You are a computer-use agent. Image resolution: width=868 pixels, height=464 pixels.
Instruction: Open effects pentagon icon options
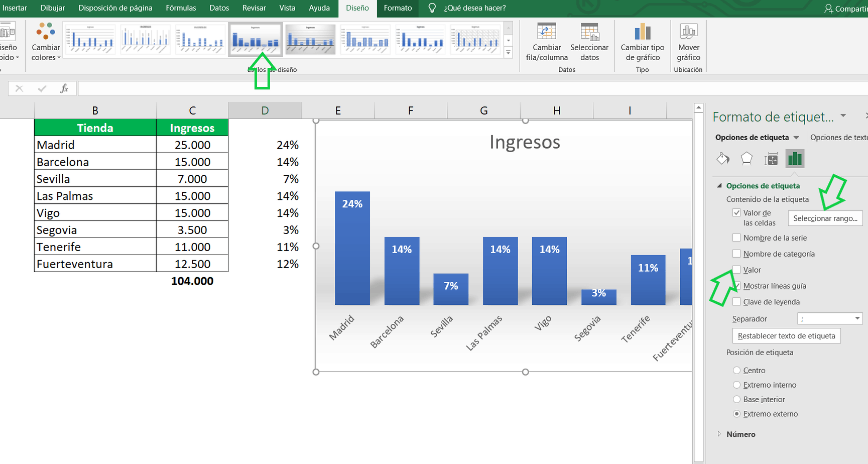(747, 159)
